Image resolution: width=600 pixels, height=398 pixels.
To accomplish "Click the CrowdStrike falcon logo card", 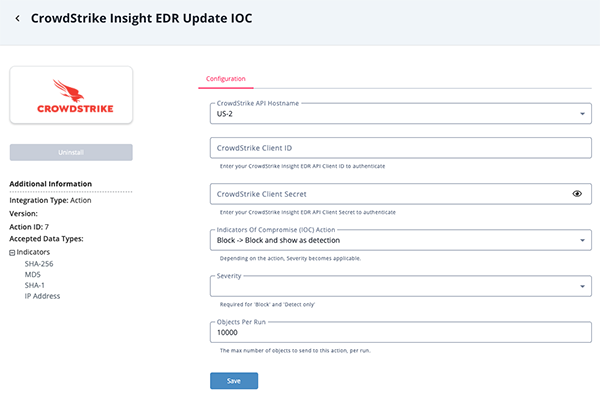I will pos(71,95).
